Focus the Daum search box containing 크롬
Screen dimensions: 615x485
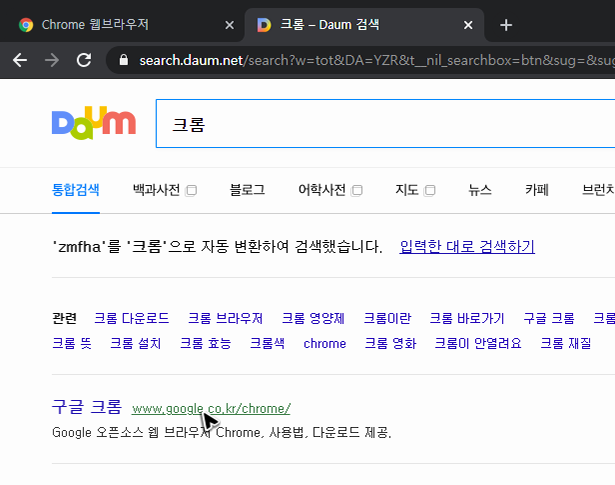coord(385,124)
